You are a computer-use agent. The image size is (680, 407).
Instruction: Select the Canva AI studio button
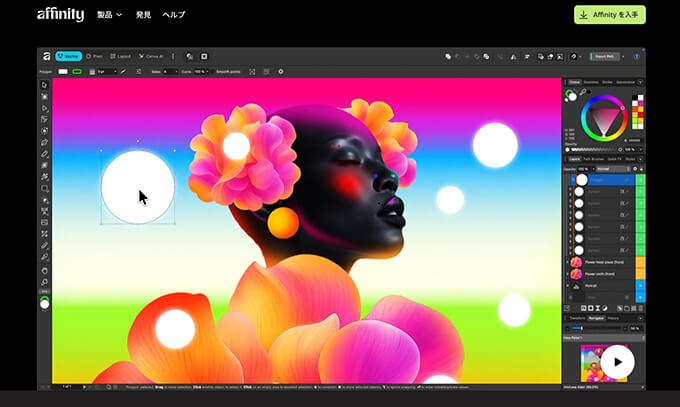point(152,56)
